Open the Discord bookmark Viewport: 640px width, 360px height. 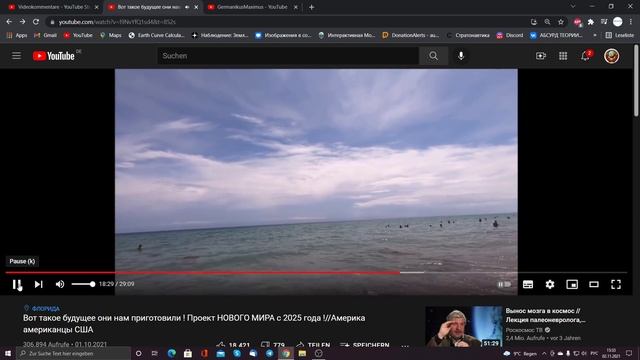point(510,36)
